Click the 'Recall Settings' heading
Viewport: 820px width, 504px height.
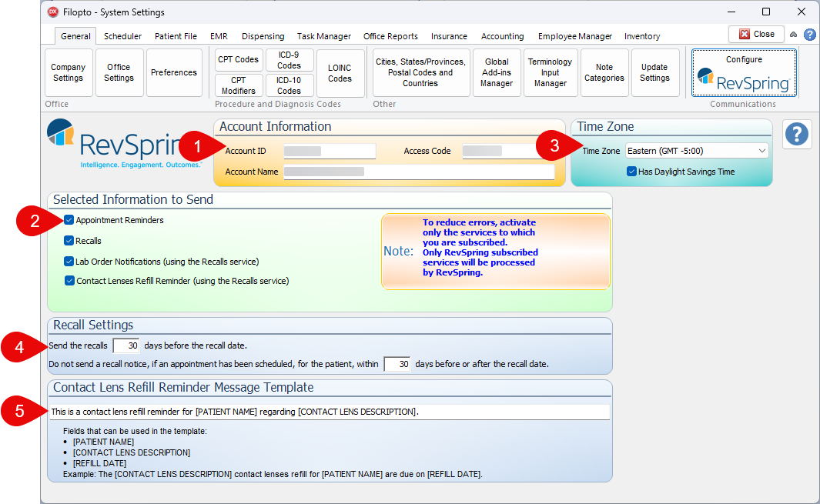(x=93, y=325)
